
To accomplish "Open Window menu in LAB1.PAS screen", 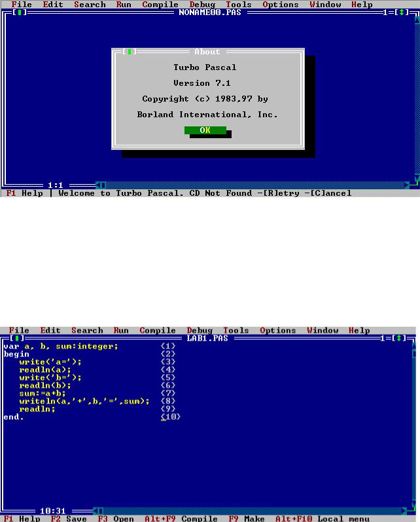I will [x=323, y=330].
